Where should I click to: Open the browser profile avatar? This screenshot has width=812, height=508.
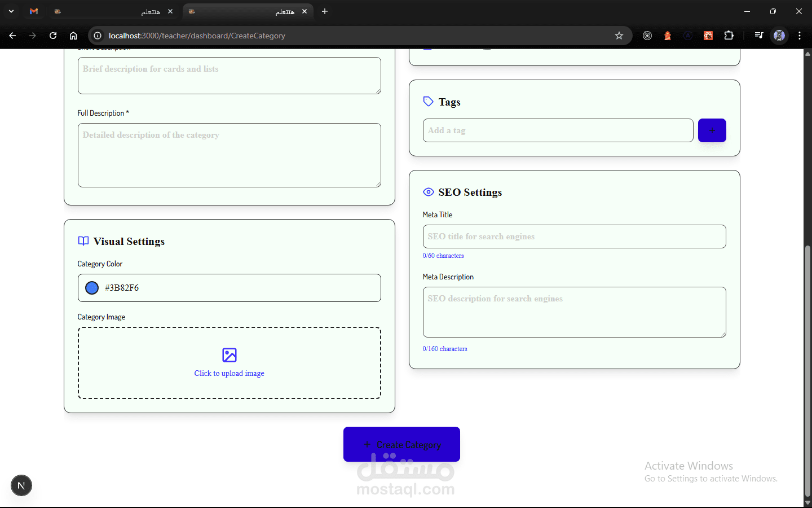click(779, 36)
